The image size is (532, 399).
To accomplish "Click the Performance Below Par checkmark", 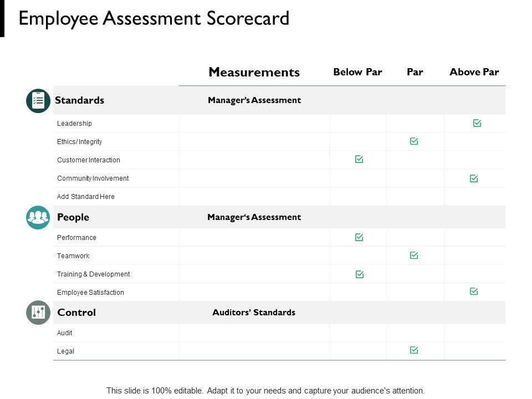I will tap(359, 237).
